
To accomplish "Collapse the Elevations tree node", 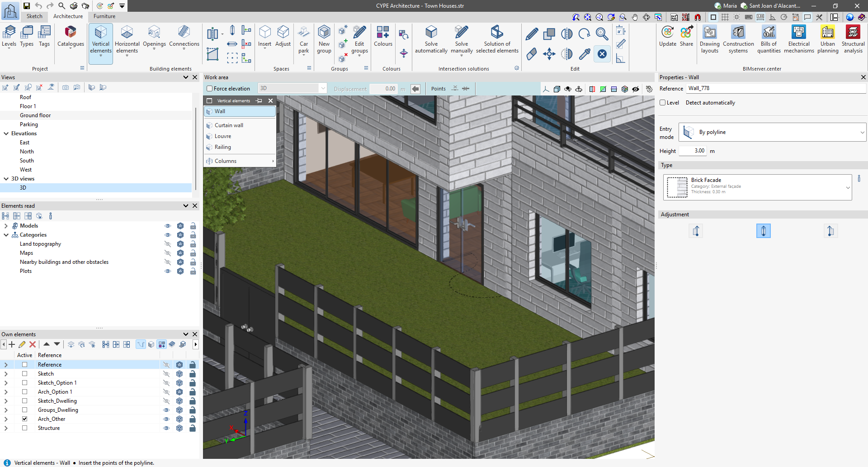I will coord(6,133).
